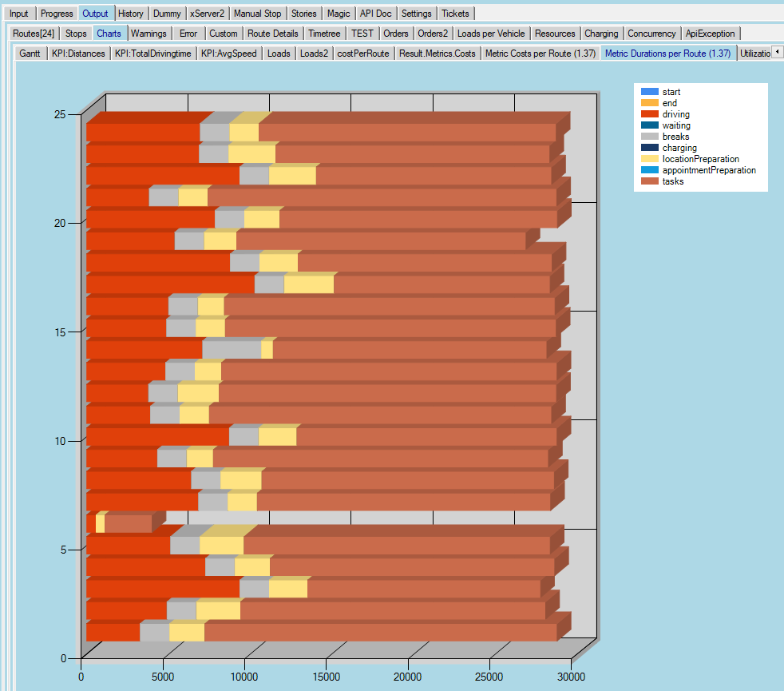Open the Charging tab
Viewport: 784px width, 691px height.
pos(600,34)
